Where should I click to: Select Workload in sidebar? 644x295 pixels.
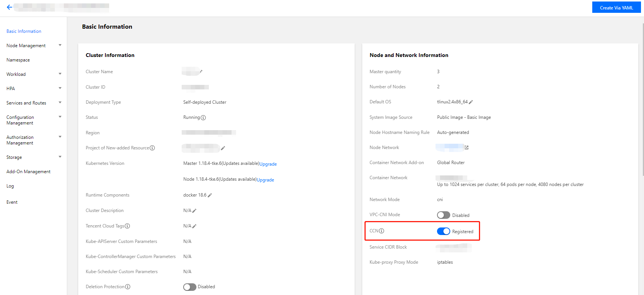click(x=16, y=74)
